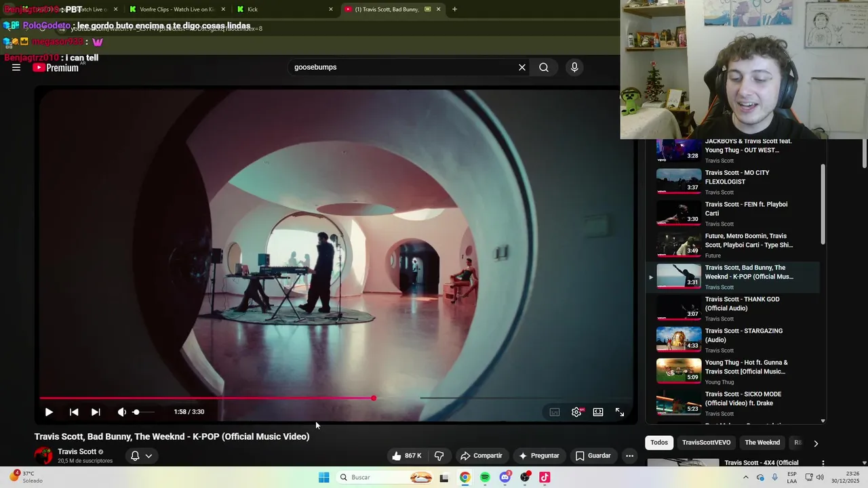Viewport: 868px width, 488px height.
Task: Click the Guardar save button
Action: [x=593, y=455]
